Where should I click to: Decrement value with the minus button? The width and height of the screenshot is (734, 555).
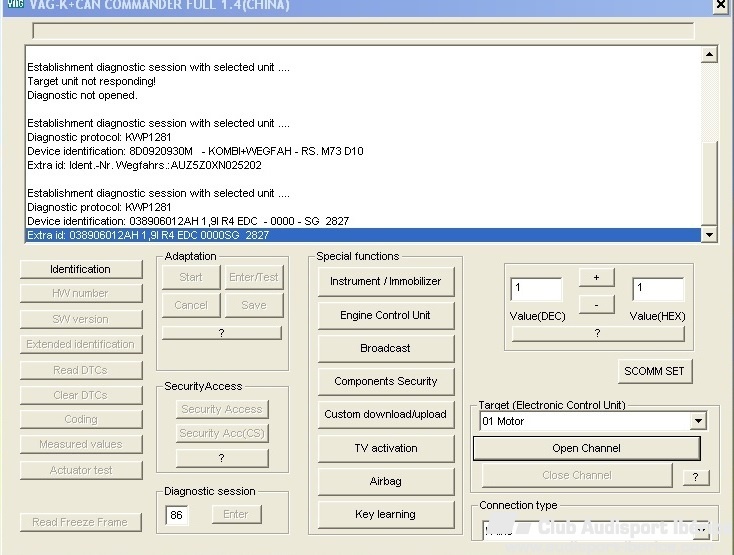click(x=596, y=304)
